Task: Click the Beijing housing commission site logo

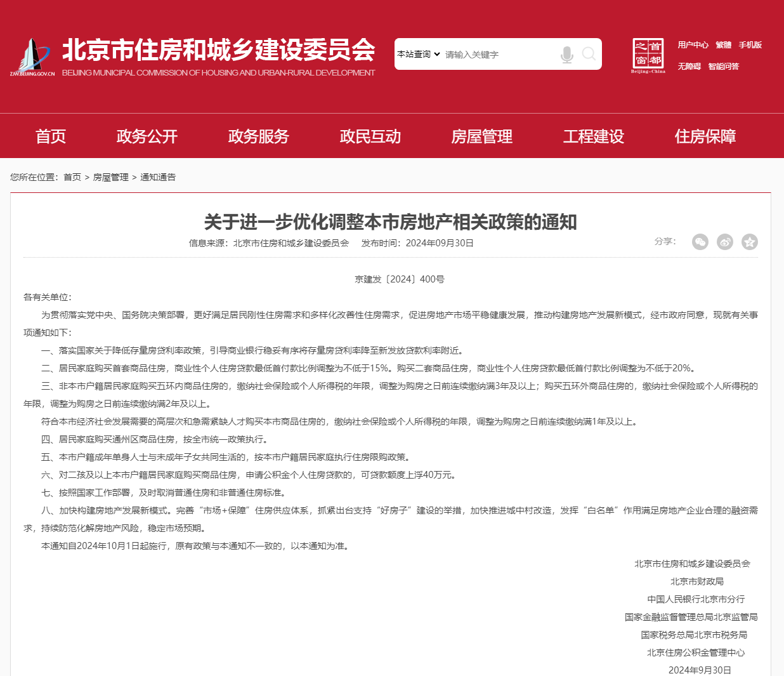Action: pyautogui.click(x=32, y=57)
